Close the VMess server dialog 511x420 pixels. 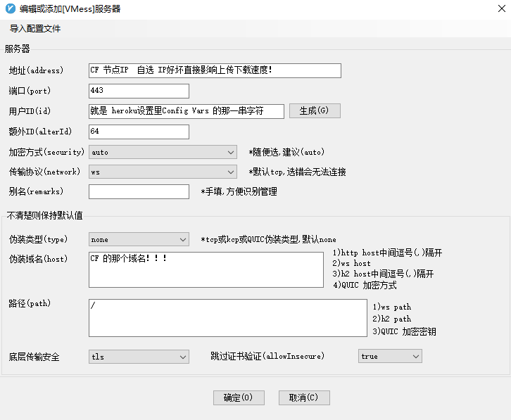(x=502, y=8)
